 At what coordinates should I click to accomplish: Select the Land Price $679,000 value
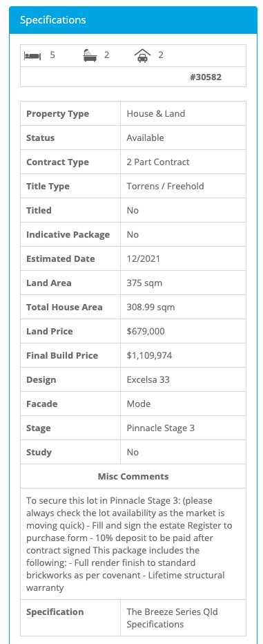(146, 331)
